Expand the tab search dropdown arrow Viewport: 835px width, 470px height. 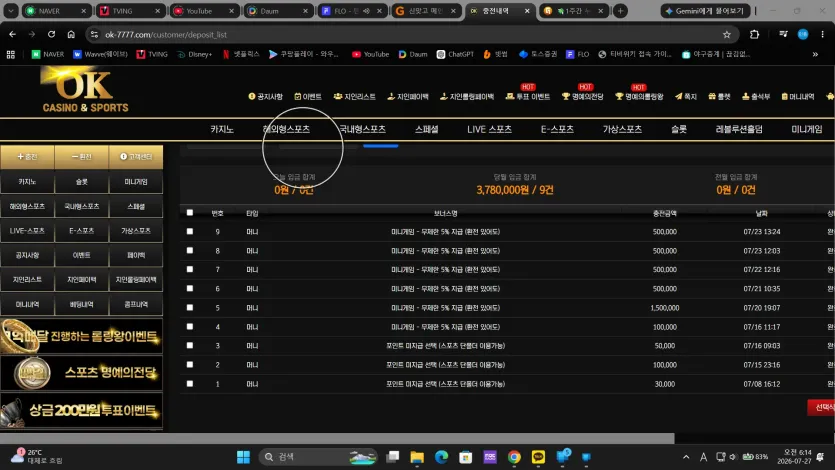tap(11, 11)
